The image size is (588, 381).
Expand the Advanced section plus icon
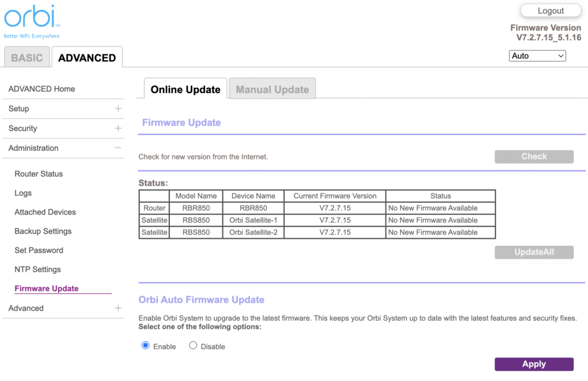point(118,308)
